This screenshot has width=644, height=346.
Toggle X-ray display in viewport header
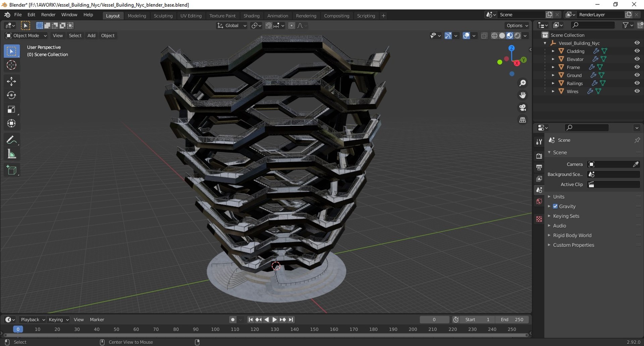[x=484, y=36]
